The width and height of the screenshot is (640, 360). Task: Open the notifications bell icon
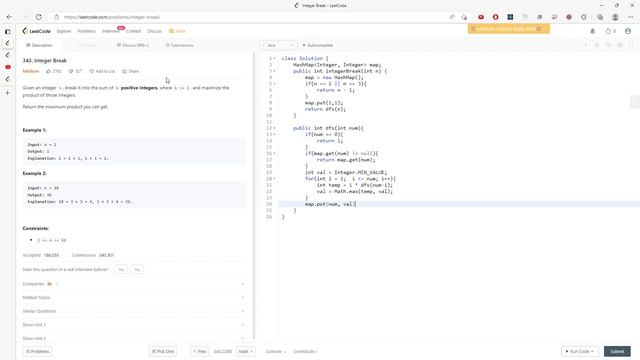593,31
